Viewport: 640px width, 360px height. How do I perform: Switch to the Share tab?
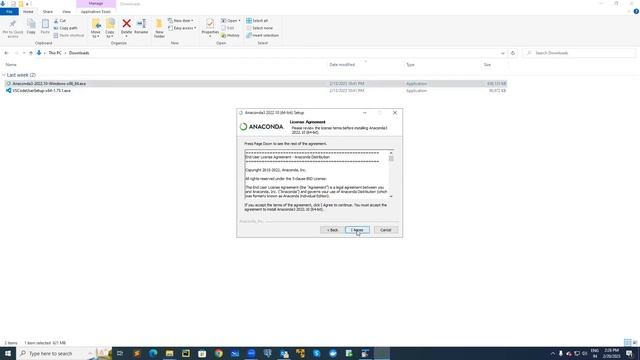[x=48, y=12]
